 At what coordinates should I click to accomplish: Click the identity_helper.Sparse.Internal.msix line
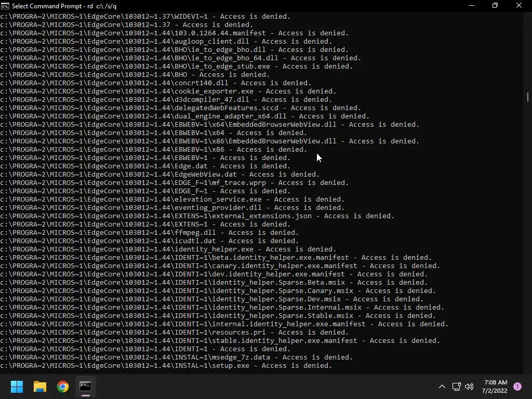(x=222, y=308)
